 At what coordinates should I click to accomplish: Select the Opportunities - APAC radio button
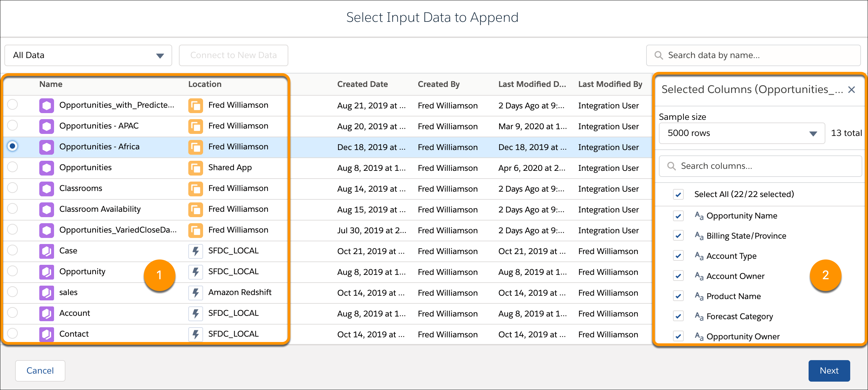tap(12, 126)
